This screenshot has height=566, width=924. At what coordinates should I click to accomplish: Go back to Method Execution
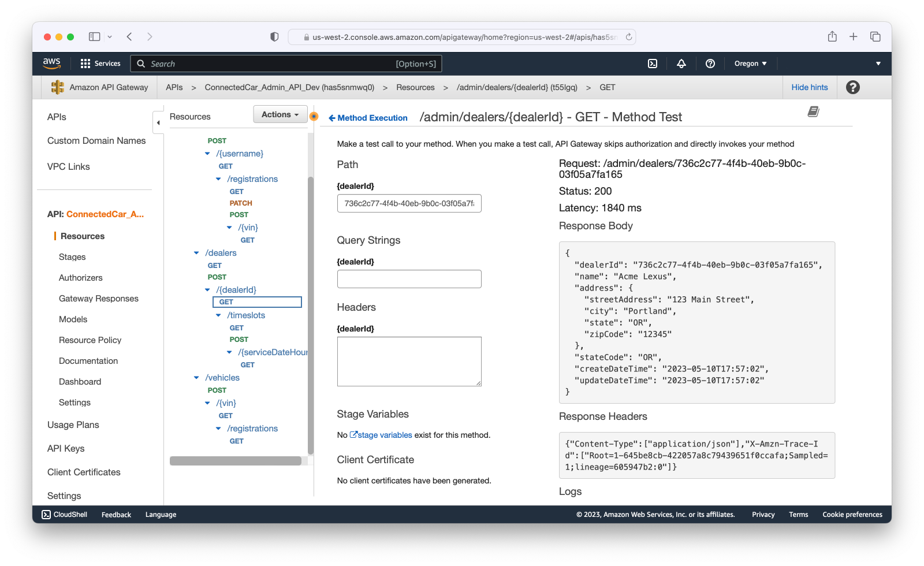[x=368, y=118]
